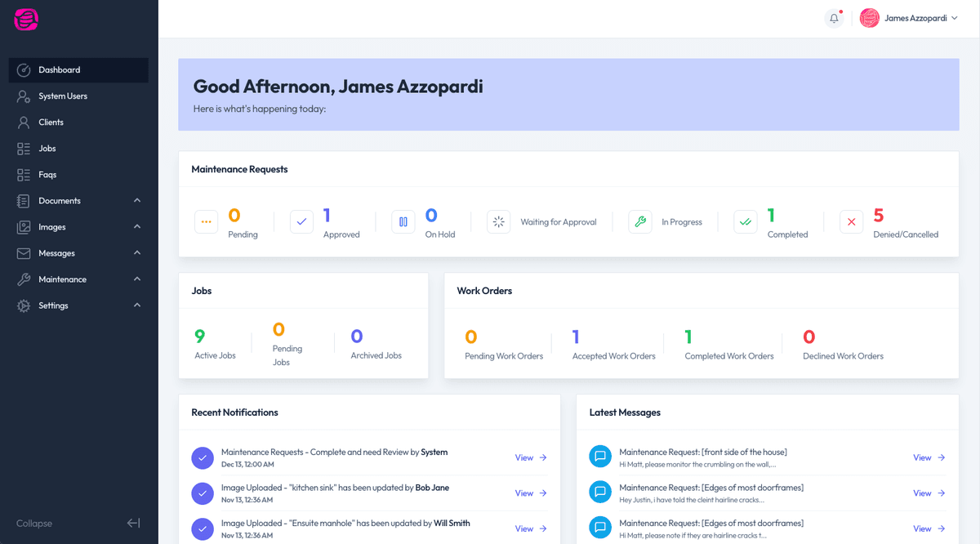This screenshot has height=544, width=980.
Task: View the front side of house message
Action: 929,457
